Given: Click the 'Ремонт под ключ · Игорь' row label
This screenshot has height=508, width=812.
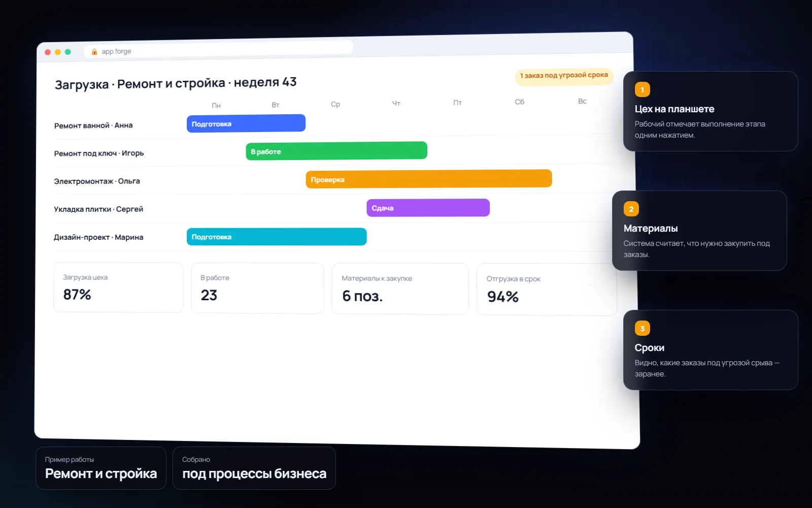Looking at the screenshot, I should [x=99, y=153].
